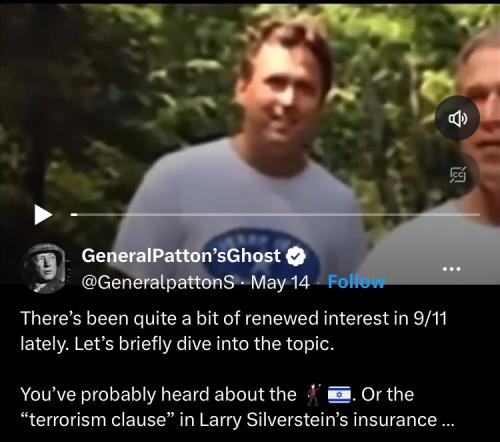Expand the truncated post ellipsis
The image size is (500, 442).
448,421
